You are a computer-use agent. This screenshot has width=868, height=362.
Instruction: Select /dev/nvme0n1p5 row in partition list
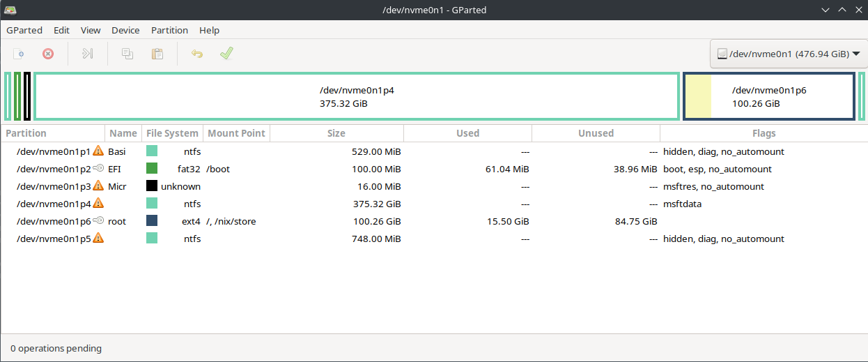click(434, 238)
